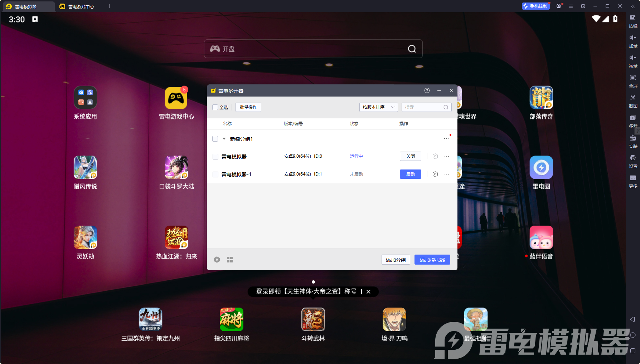Click the 添加分组 button

coord(396,260)
